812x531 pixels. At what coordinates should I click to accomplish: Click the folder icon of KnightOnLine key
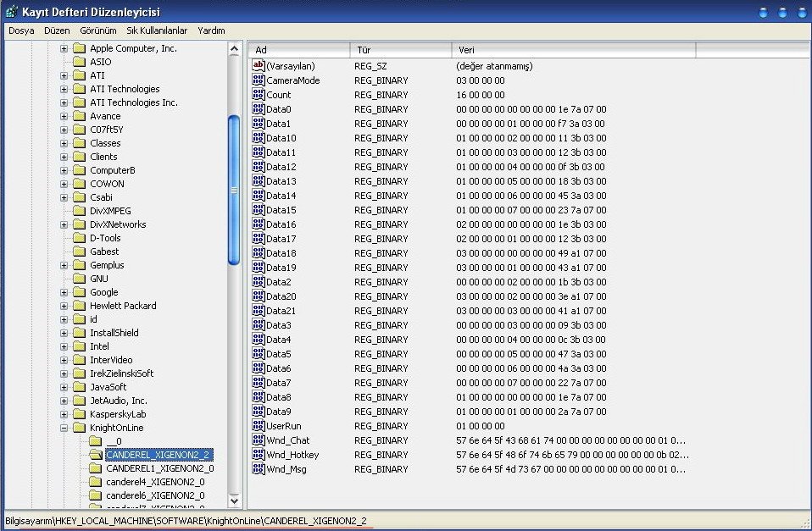(x=79, y=428)
